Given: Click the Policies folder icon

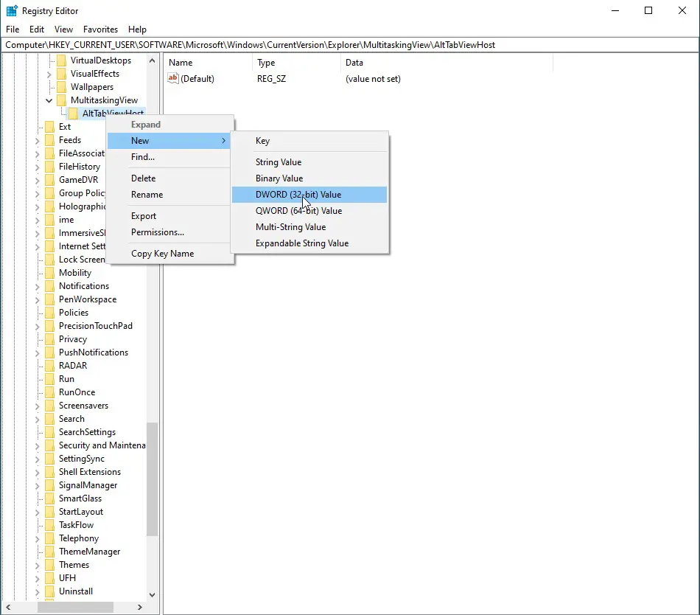Looking at the screenshot, I should 49,312.
